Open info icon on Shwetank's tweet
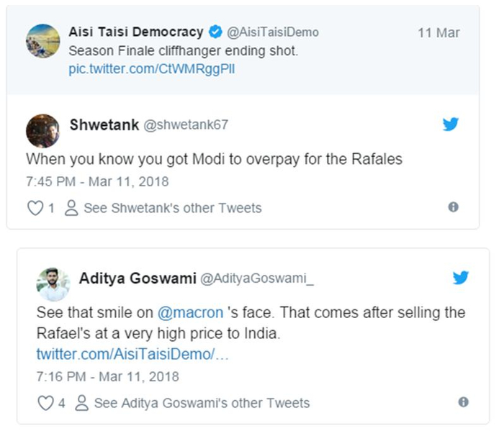 coord(453,207)
